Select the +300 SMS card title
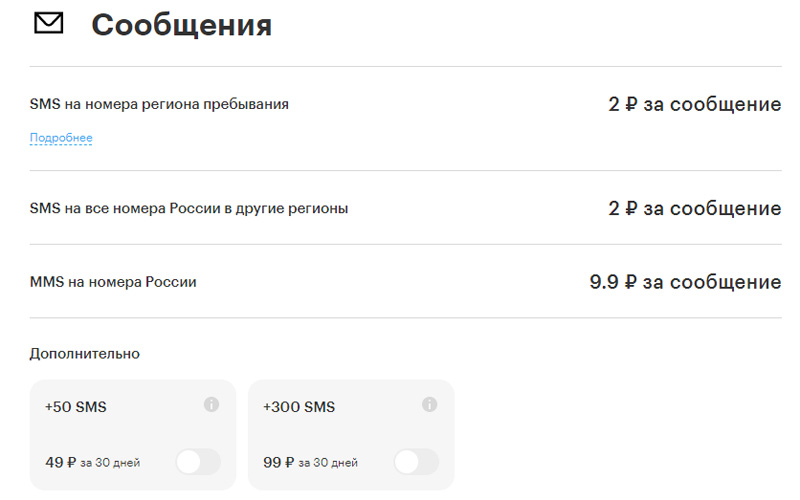Screen dimensions: 800x500 tap(299, 407)
